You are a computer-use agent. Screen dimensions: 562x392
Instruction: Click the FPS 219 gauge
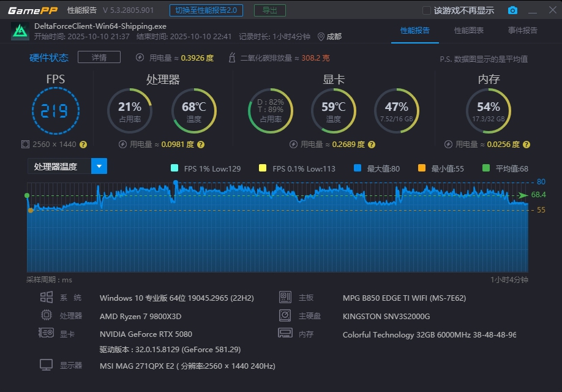[x=56, y=111]
